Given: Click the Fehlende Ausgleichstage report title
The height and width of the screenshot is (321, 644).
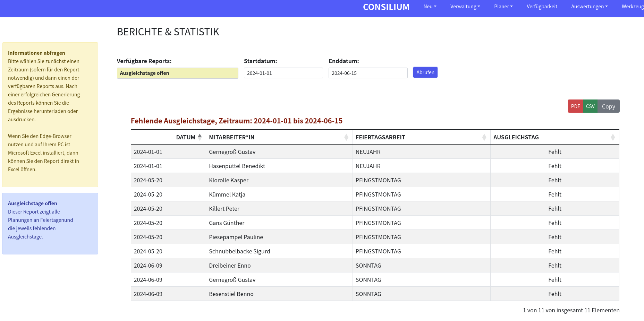Looking at the screenshot, I should (237, 121).
